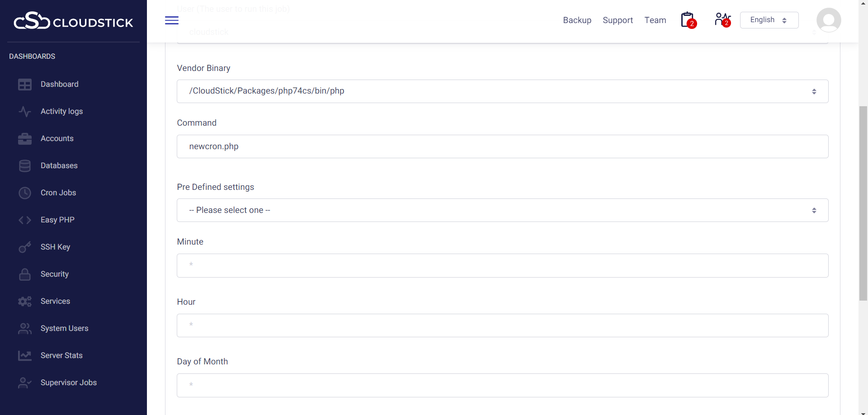Click the Databases sidebar icon

tap(25, 166)
